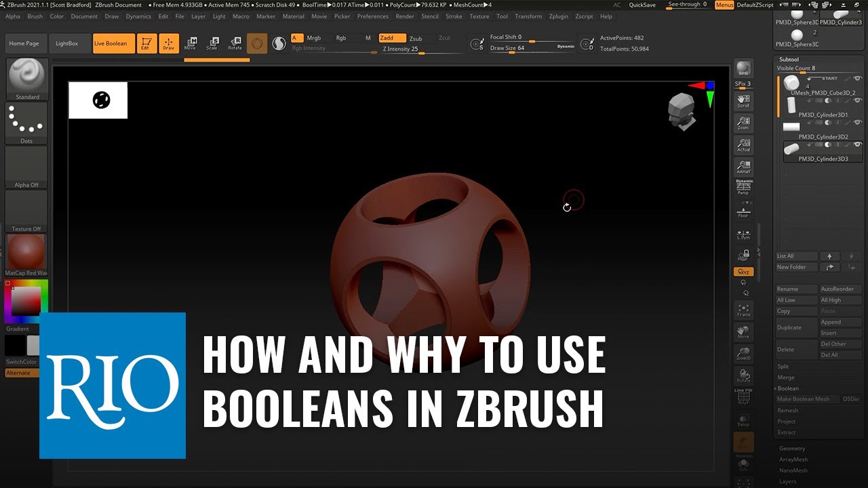Choose the Scale gizmo tool
The image size is (868, 488).
212,43
